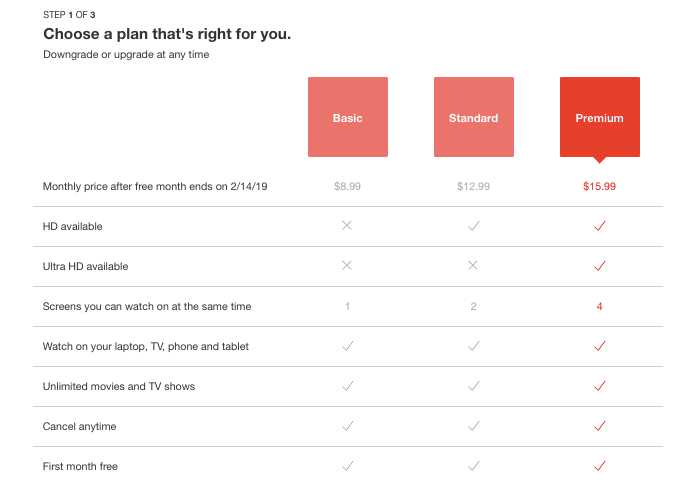Click the Premium Cancel anytime checkmark
Viewport: 694px width, 494px height.
point(599,426)
